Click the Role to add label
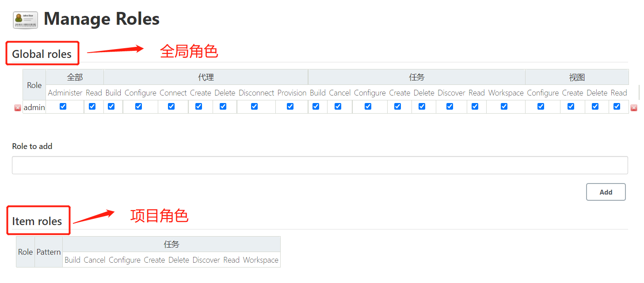 pos(32,146)
